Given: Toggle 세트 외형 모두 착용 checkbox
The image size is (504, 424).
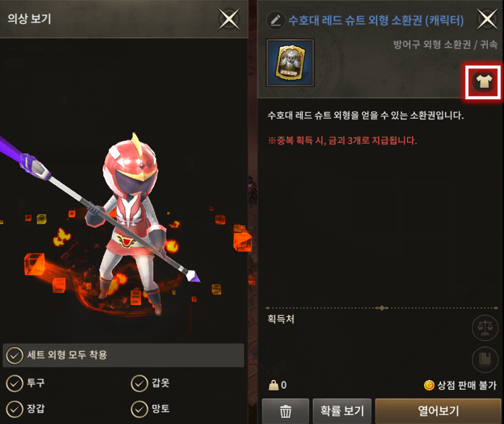Looking at the screenshot, I should 15,356.
